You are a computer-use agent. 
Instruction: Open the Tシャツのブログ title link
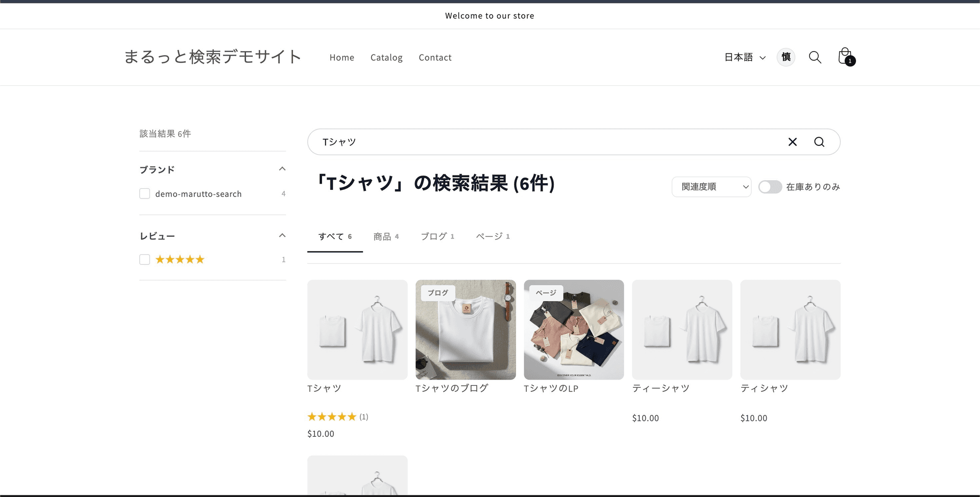tap(452, 388)
